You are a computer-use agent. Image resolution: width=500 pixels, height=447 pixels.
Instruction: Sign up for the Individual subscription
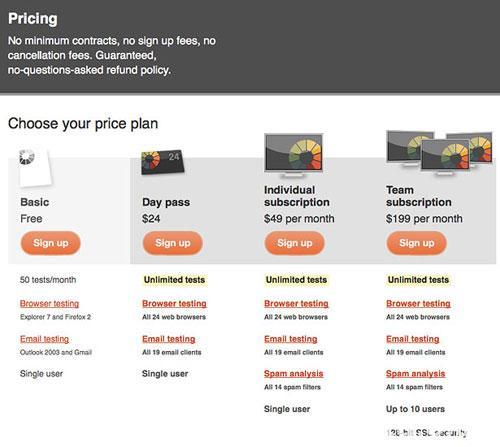295,243
